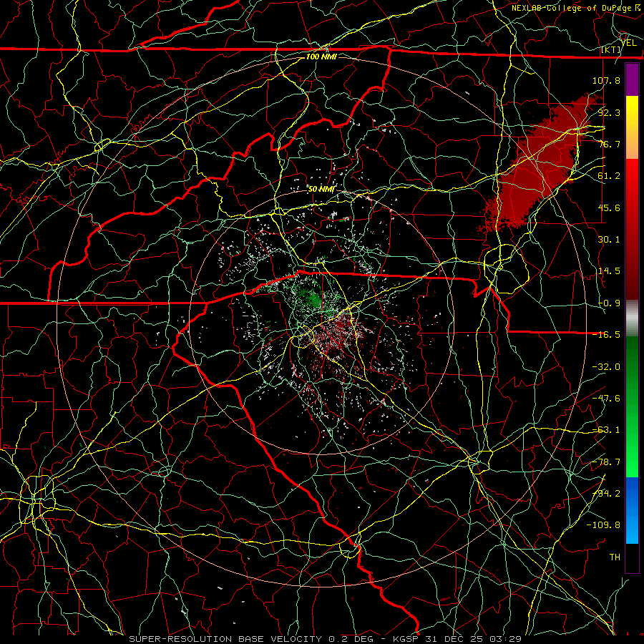Image resolution: width=644 pixels, height=644 pixels.
Task: Click the 107.8 velocity scale value
Action: point(606,80)
